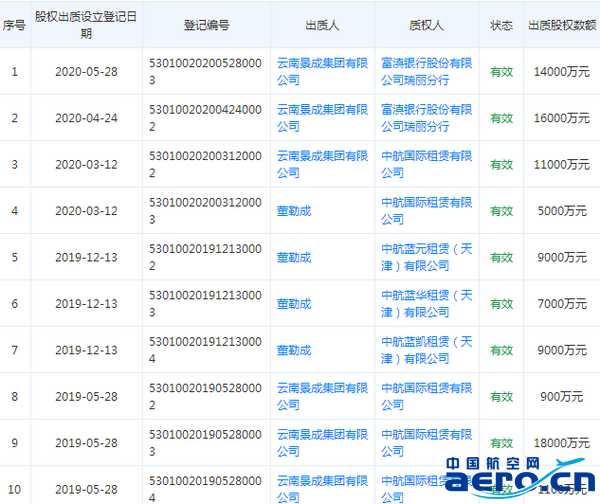Select amount 18000万元 in row 9
This screenshot has height=504, width=600.
(562, 443)
